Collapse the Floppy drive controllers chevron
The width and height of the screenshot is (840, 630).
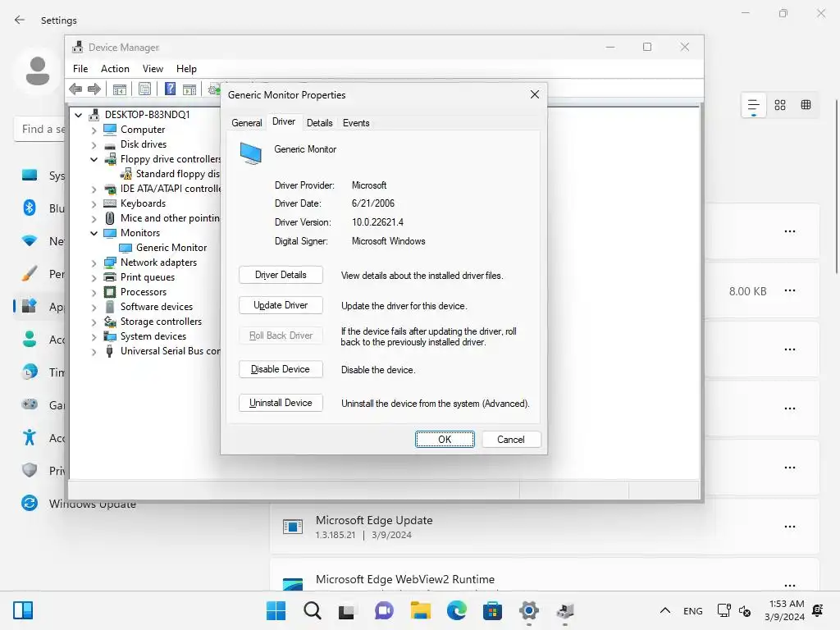[x=94, y=159]
